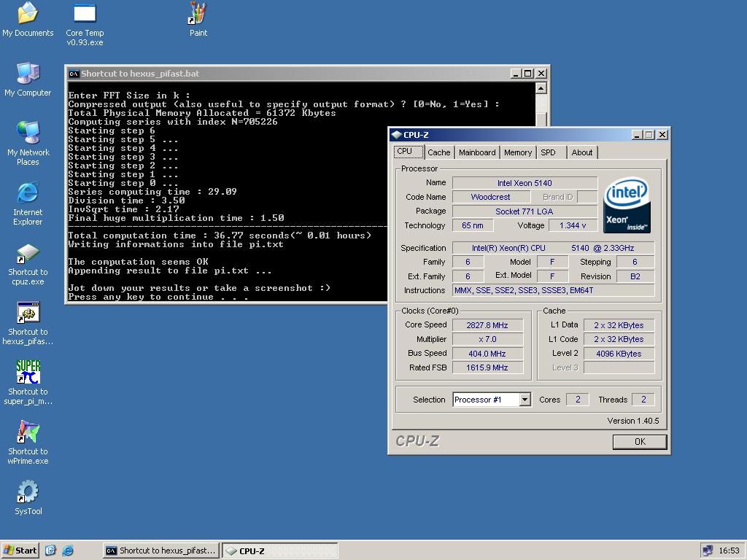
Task: Click Voltage value 1.344 v
Action: pos(573,225)
